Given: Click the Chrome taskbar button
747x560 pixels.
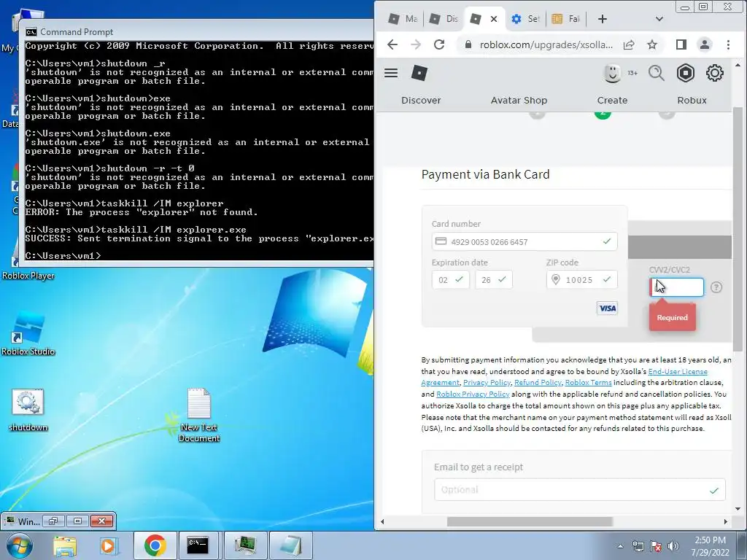Looking at the screenshot, I should (x=155, y=545).
